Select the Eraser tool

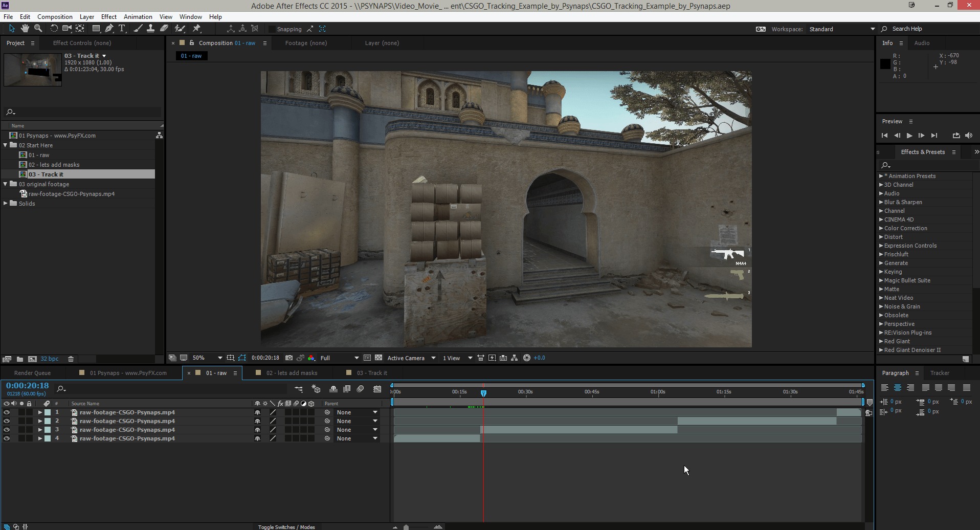[x=164, y=29]
